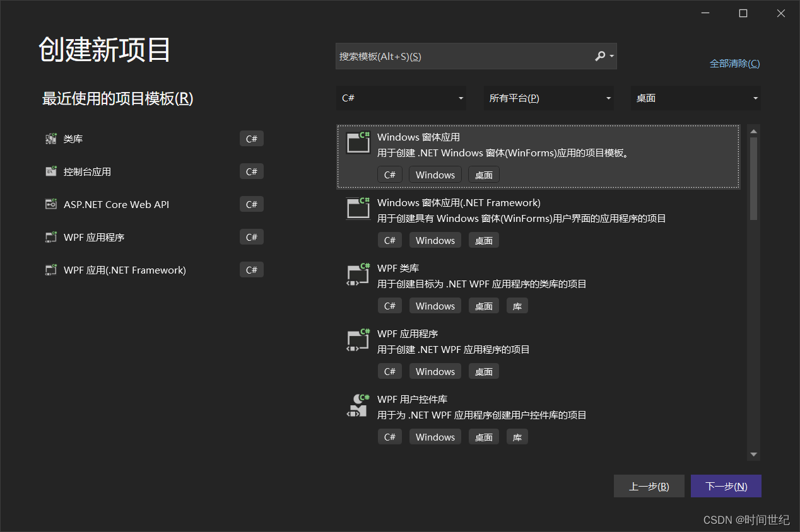
Task: Click the 下一步 button
Action: (x=726, y=485)
